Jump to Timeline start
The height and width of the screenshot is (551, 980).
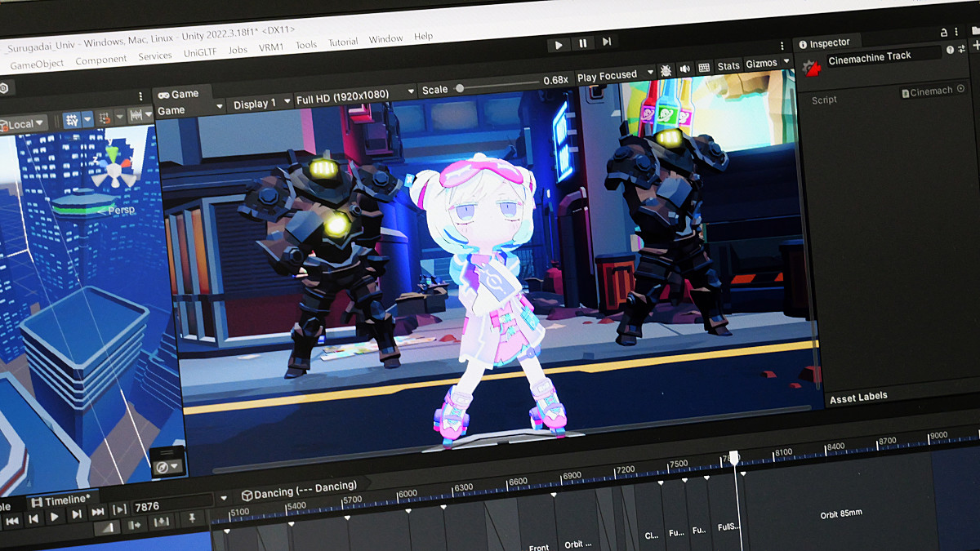pos(12,521)
